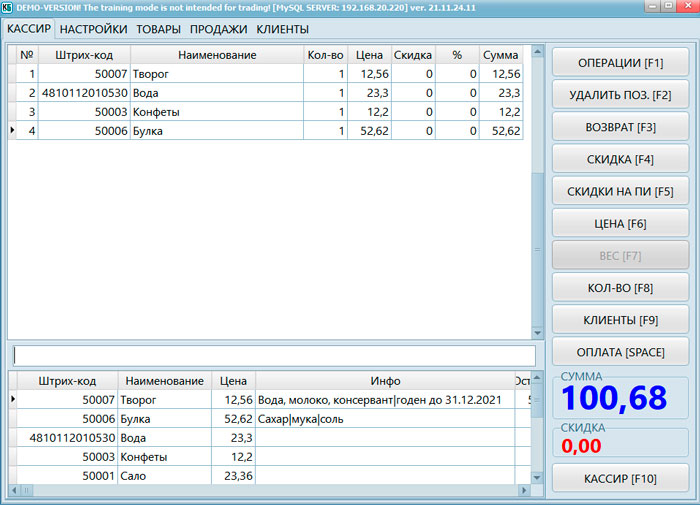The width and height of the screenshot is (700, 505).
Task: Click product list horizontal scroll-left arrow
Action: [14, 490]
